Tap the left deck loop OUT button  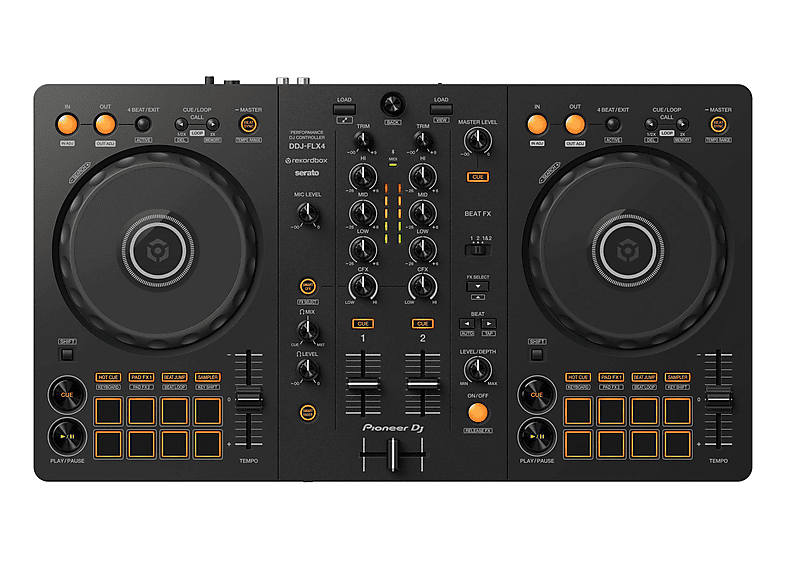(x=105, y=124)
